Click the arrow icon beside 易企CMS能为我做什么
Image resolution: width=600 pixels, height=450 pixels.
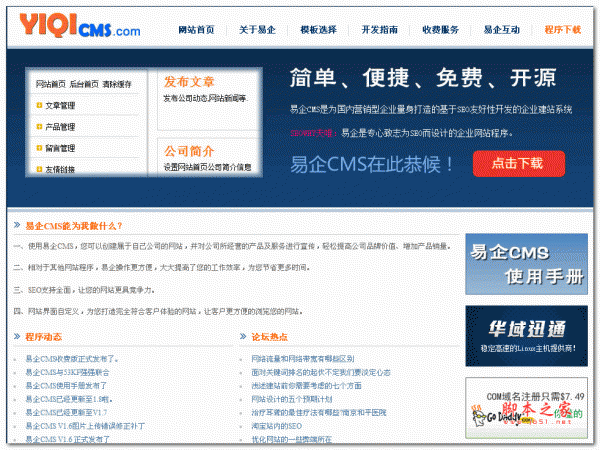pos(17,225)
